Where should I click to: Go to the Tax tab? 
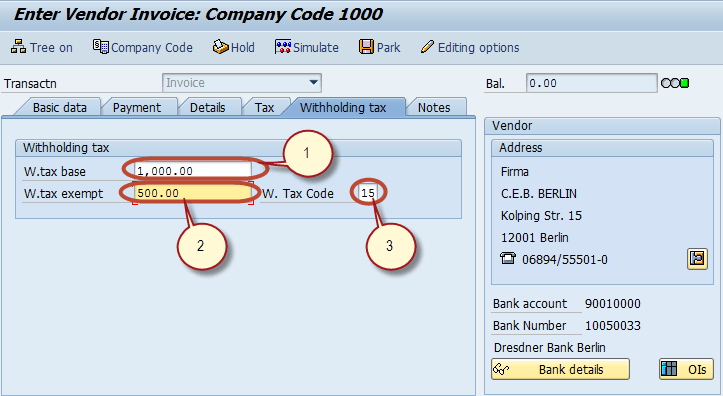coord(264,107)
